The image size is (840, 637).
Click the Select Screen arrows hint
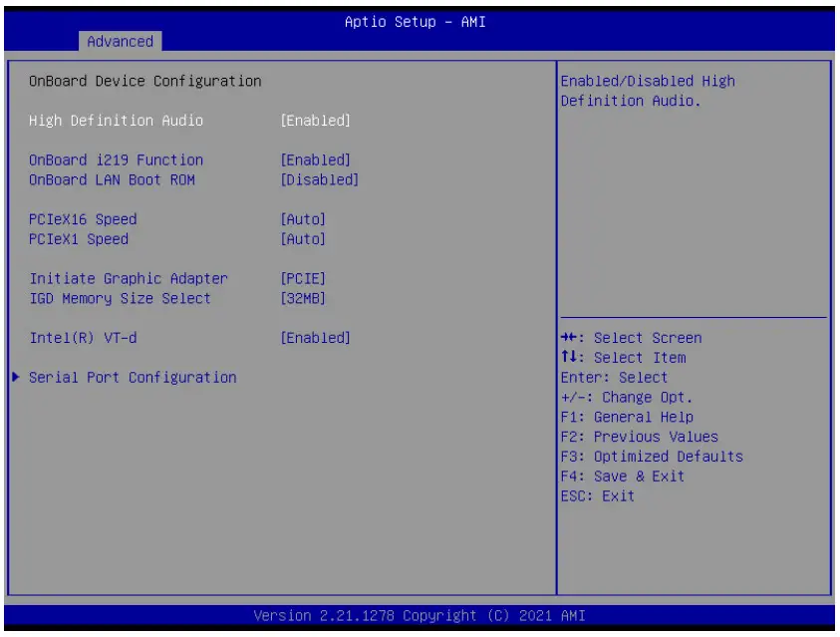click(x=631, y=338)
